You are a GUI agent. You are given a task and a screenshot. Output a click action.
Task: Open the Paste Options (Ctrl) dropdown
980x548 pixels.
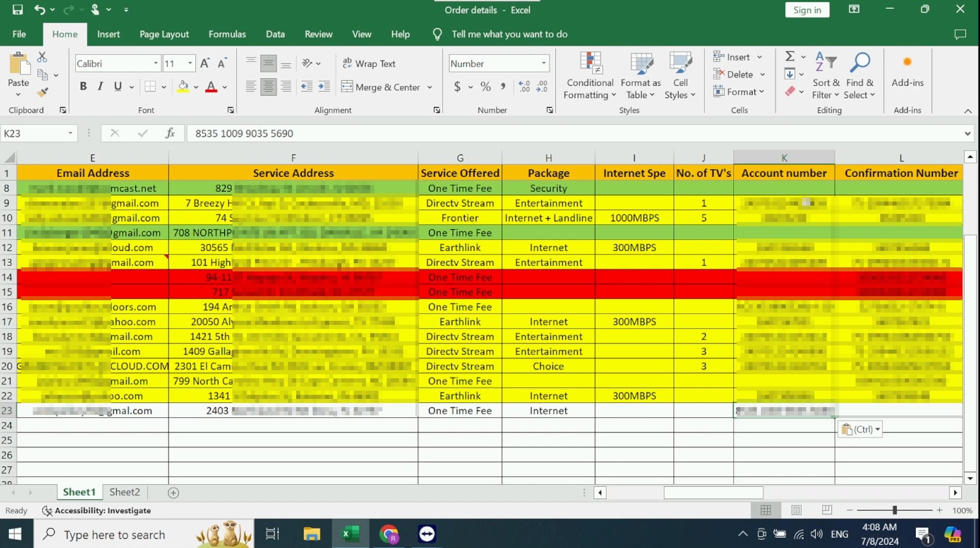(x=860, y=429)
